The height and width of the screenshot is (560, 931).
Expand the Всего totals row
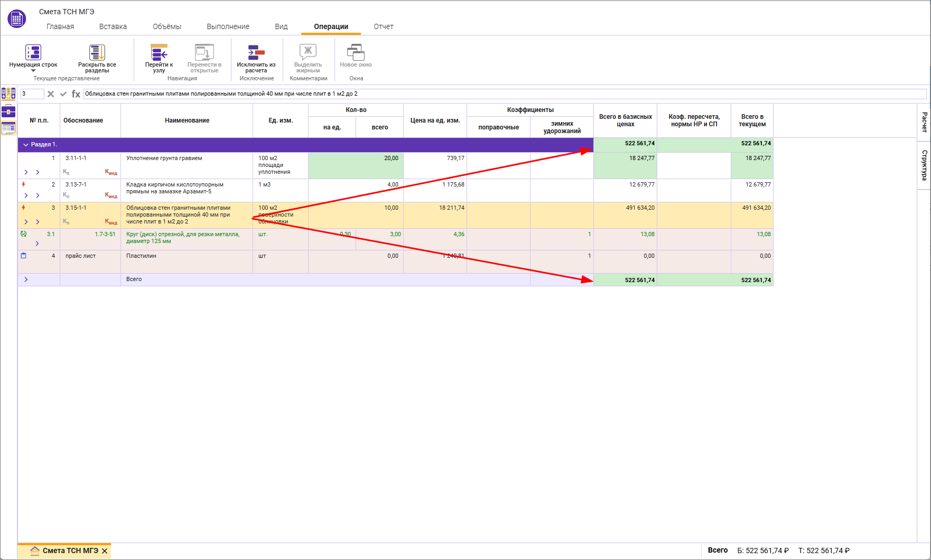(x=26, y=279)
